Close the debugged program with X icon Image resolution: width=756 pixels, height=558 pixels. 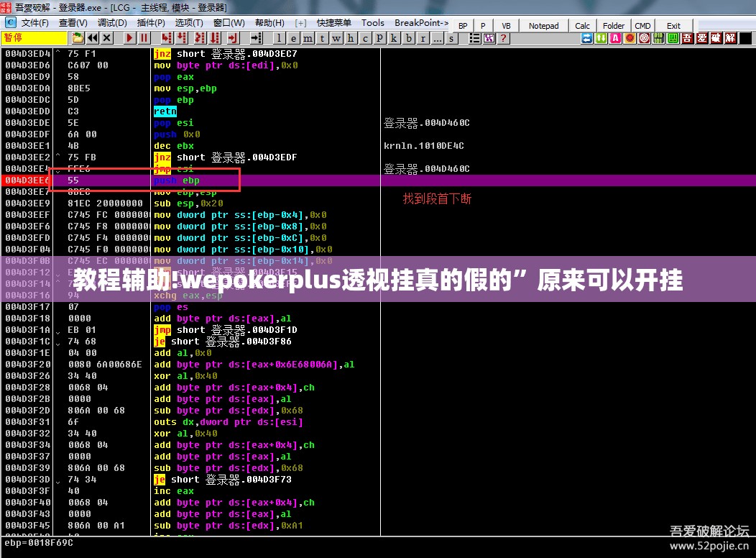(107, 38)
